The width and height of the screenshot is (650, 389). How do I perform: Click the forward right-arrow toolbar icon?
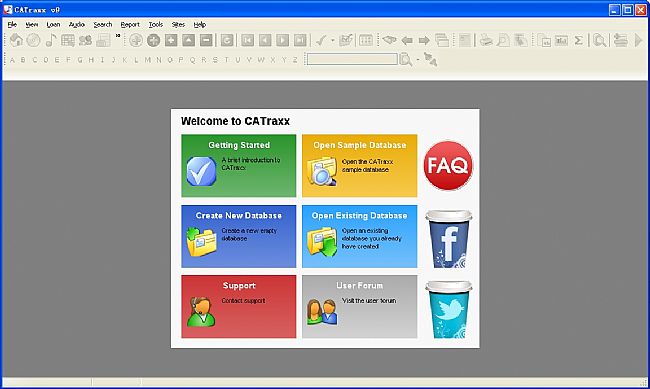point(424,40)
